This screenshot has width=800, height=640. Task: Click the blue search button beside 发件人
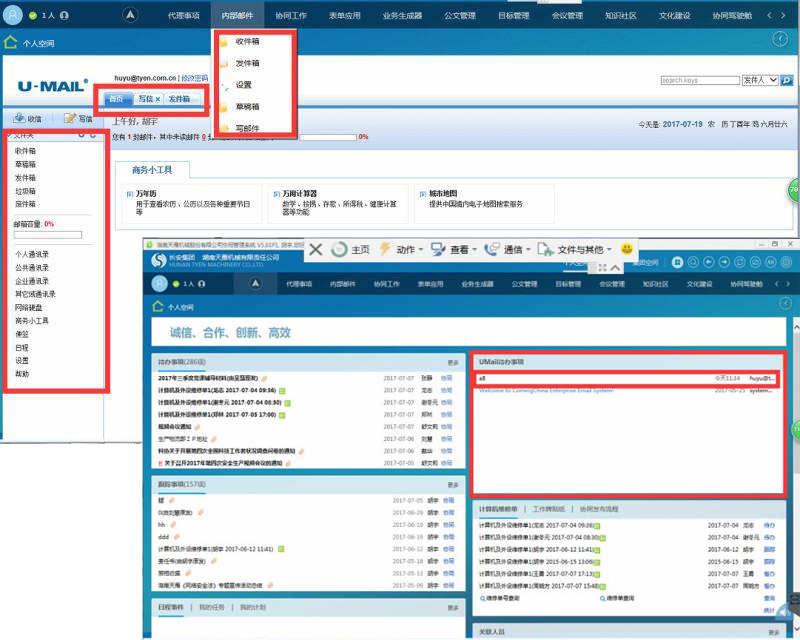click(787, 80)
